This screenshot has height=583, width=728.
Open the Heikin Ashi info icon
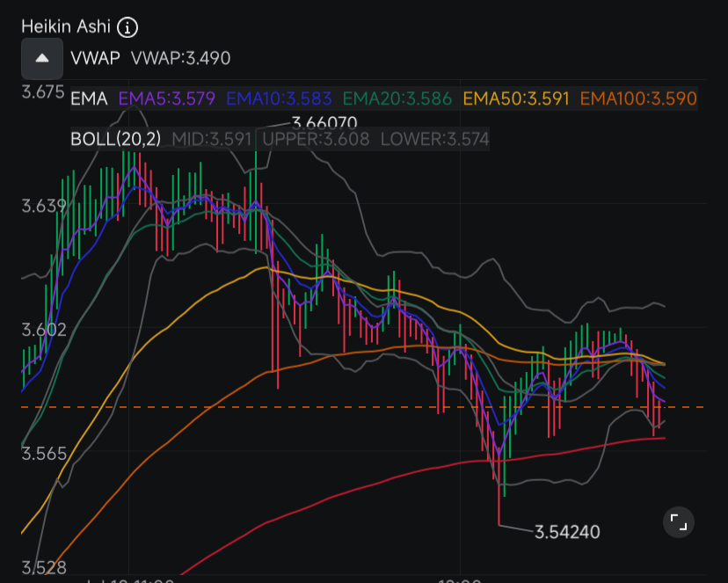point(127,27)
